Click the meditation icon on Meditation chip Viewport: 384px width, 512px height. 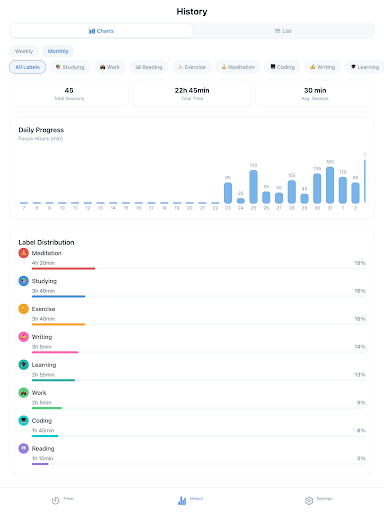click(x=224, y=67)
